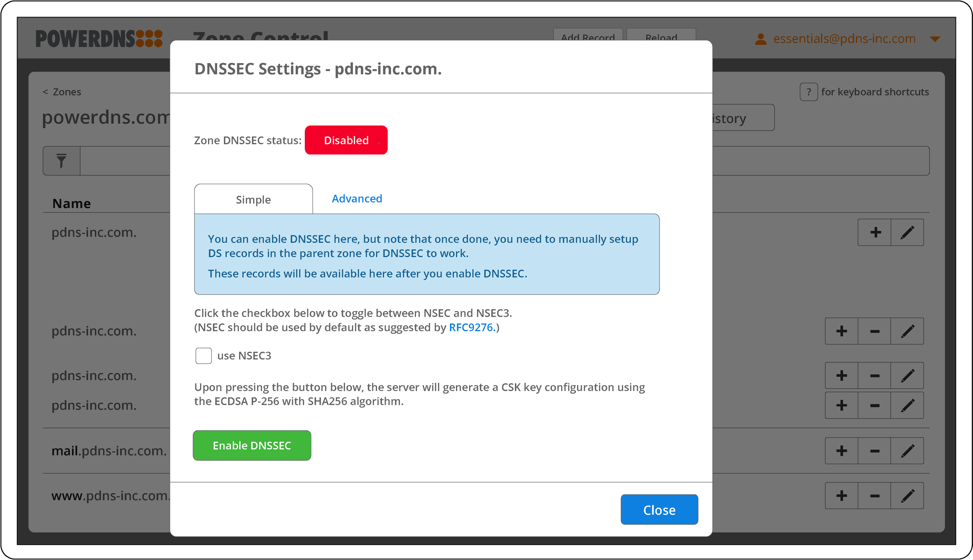This screenshot has width=973, height=560.
Task: Enable the use NSEC3 checkbox
Action: (204, 356)
